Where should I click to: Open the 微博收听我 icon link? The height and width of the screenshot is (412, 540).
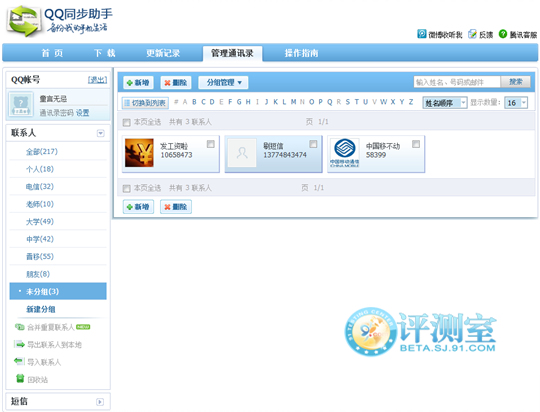422,34
